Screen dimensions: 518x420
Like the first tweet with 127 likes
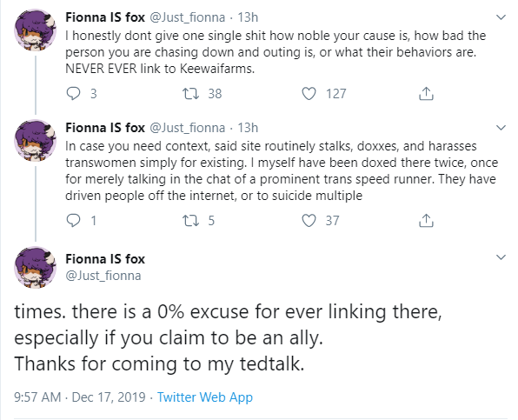click(x=309, y=94)
